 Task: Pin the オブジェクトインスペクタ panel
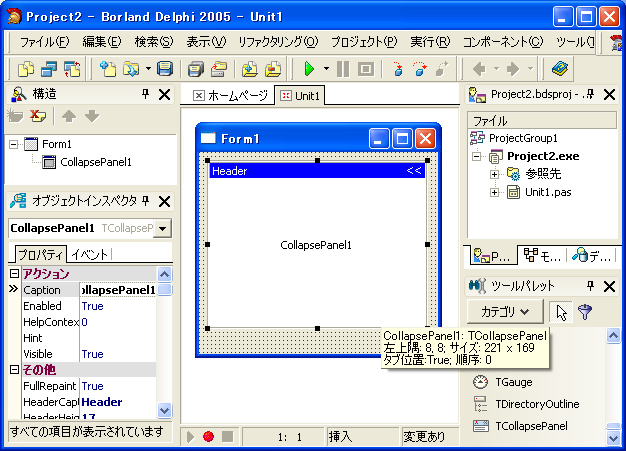point(145,201)
